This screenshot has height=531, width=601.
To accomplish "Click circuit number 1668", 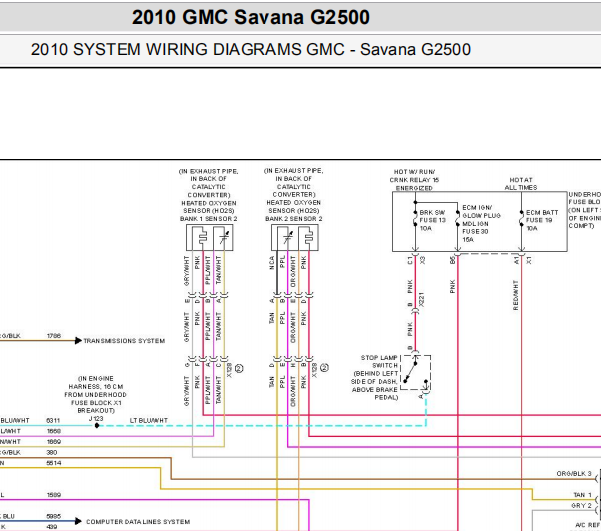I will click(54, 431).
